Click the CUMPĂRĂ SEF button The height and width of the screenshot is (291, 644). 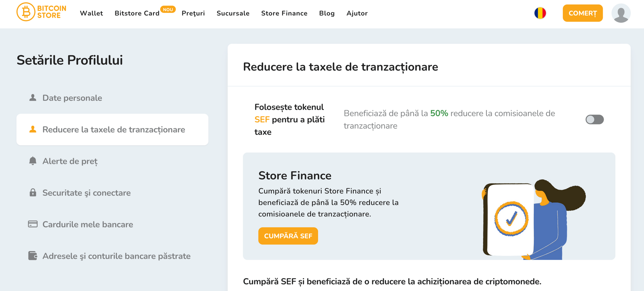(288, 236)
